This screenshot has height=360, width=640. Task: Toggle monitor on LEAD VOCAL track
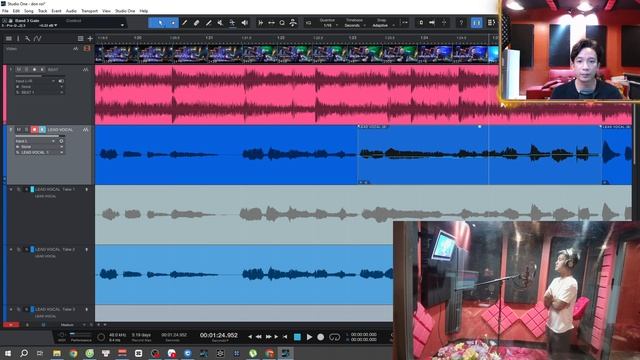coord(42,130)
